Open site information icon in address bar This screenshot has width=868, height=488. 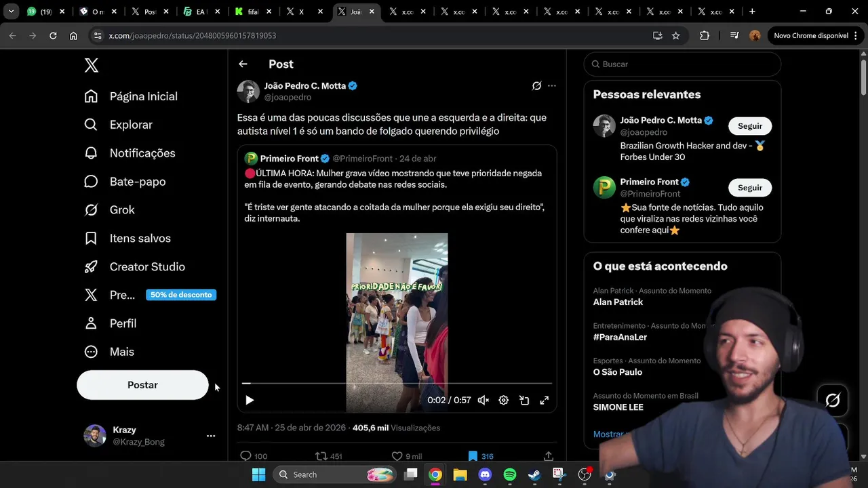tap(97, 36)
